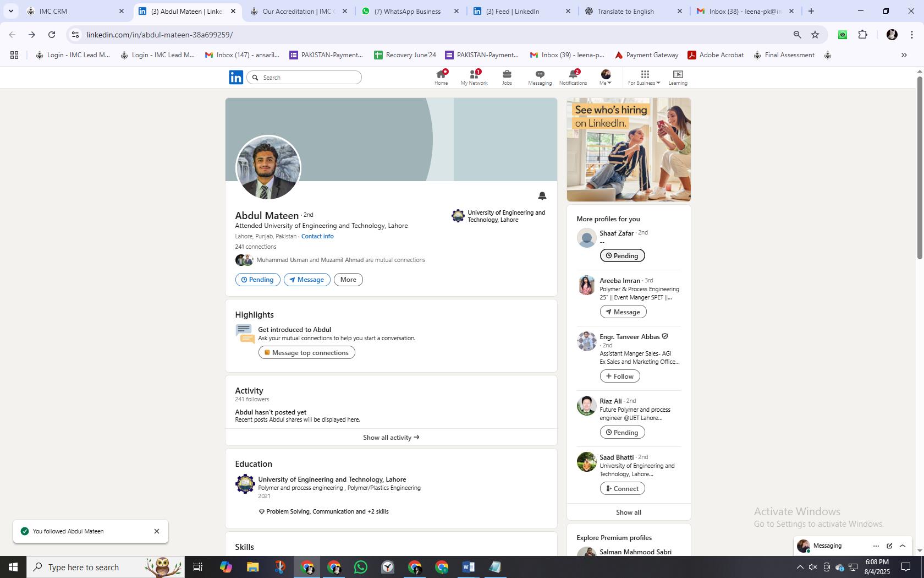This screenshot has height=578, width=924.
Task: Switch to Our Accreditation tab
Action: (x=298, y=11)
